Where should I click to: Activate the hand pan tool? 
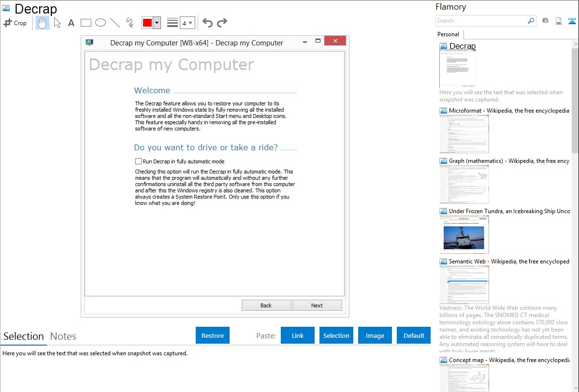[42, 23]
